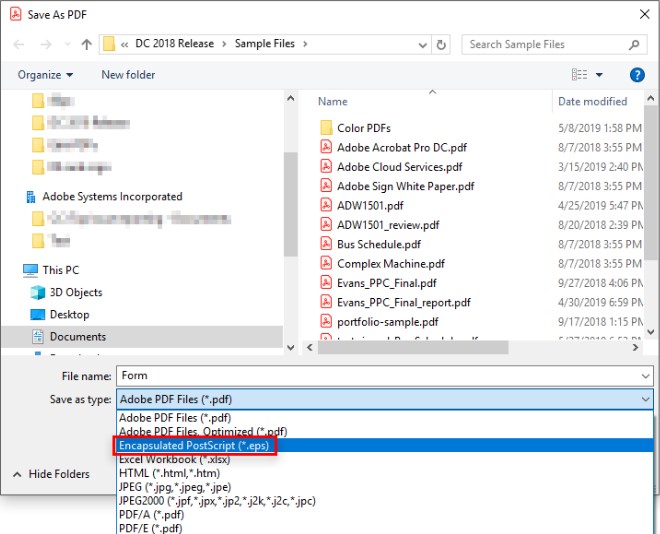Click the This PC computer icon

pyautogui.click(x=30, y=270)
